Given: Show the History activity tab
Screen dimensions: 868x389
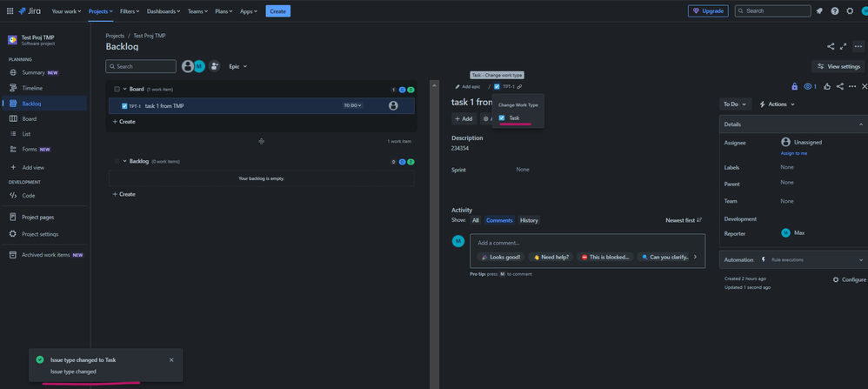Looking at the screenshot, I should 529,220.
